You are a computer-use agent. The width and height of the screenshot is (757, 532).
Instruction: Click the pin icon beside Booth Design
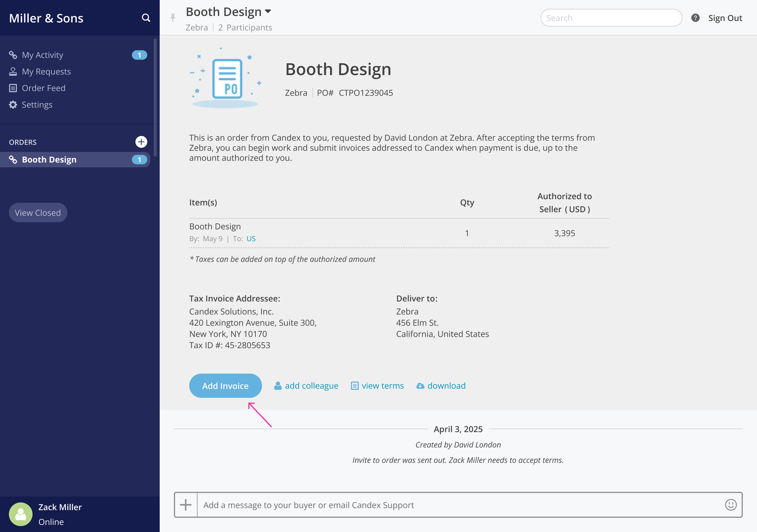(173, 17)
